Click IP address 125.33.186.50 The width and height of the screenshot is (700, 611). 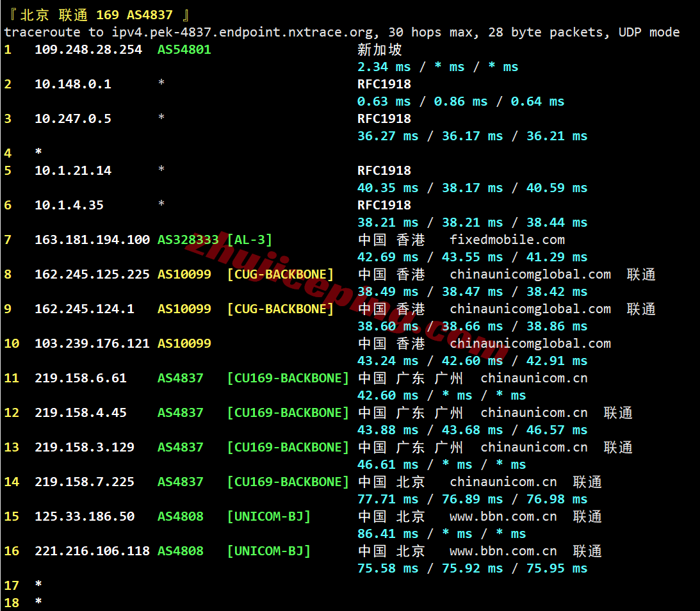(85, 516)
